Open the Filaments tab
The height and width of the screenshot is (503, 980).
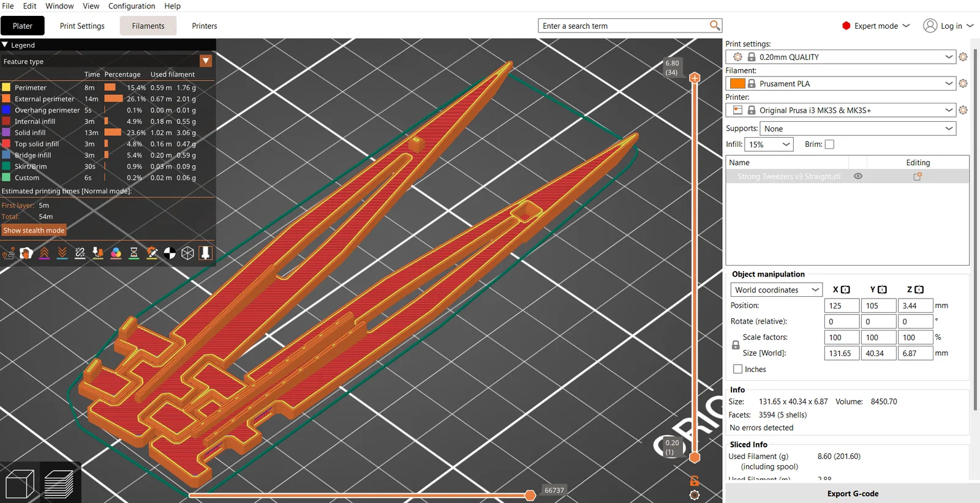(x=148, y=26)
